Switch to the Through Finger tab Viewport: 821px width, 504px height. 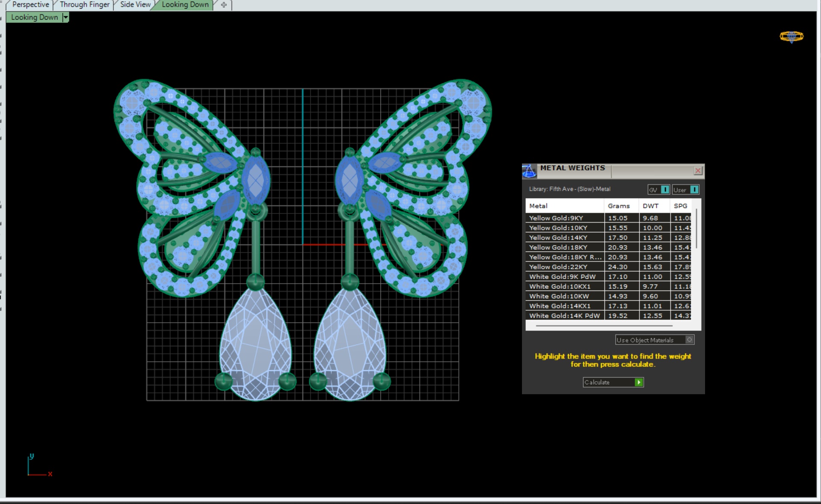coord(84,5)
